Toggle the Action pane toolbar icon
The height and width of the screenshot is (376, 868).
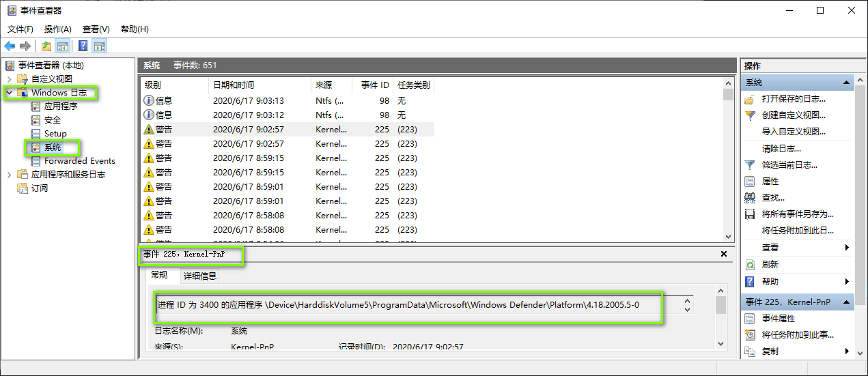pos(100,46)
